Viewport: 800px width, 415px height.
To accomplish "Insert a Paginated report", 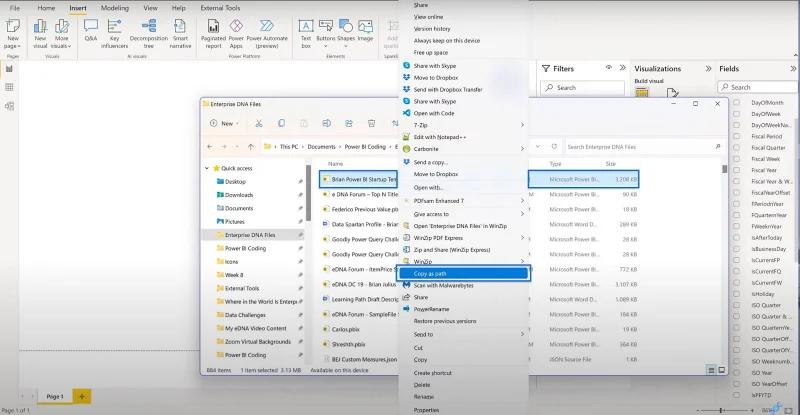I will coord(213,26).
